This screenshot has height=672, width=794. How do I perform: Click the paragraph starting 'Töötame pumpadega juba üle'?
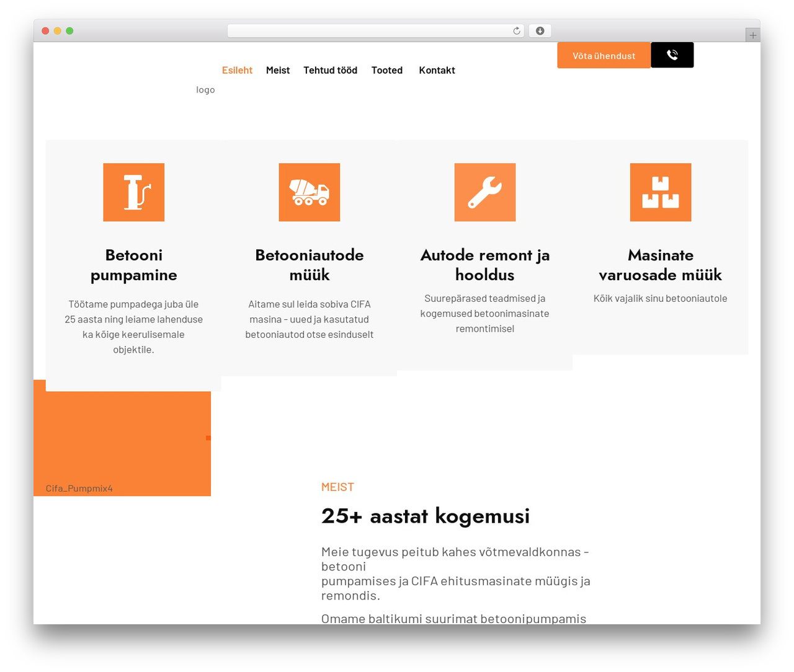133,327
